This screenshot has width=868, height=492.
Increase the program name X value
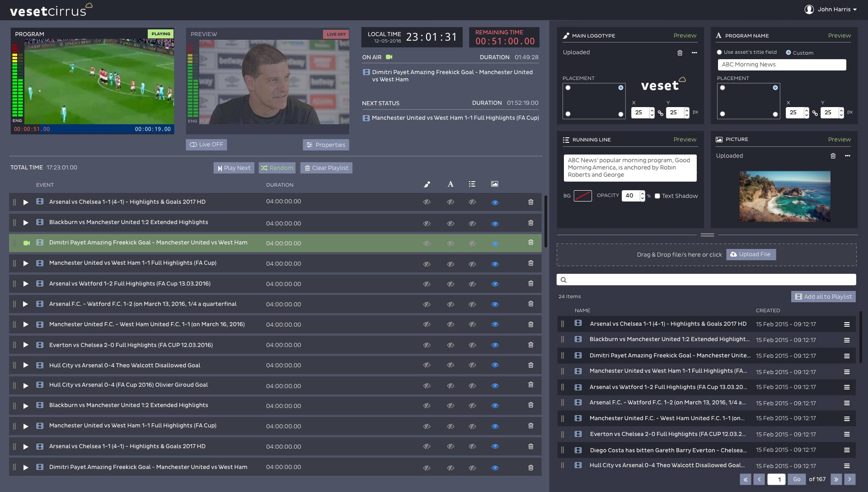[807, 110]
